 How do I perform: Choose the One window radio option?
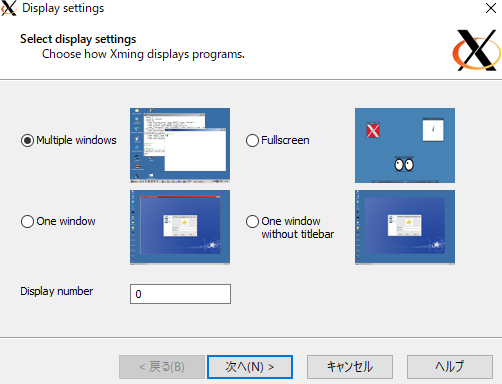[x=27, y=221]
